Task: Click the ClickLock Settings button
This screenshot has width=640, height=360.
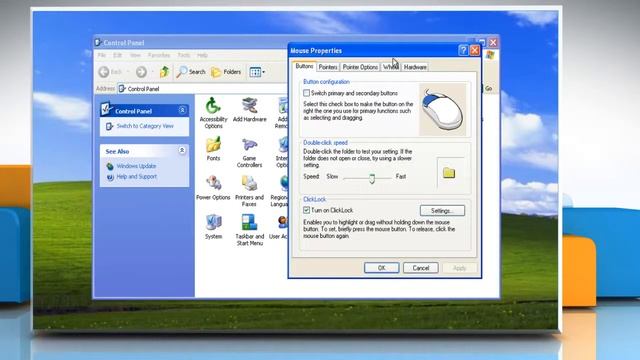Action: (x=442, y=211)
